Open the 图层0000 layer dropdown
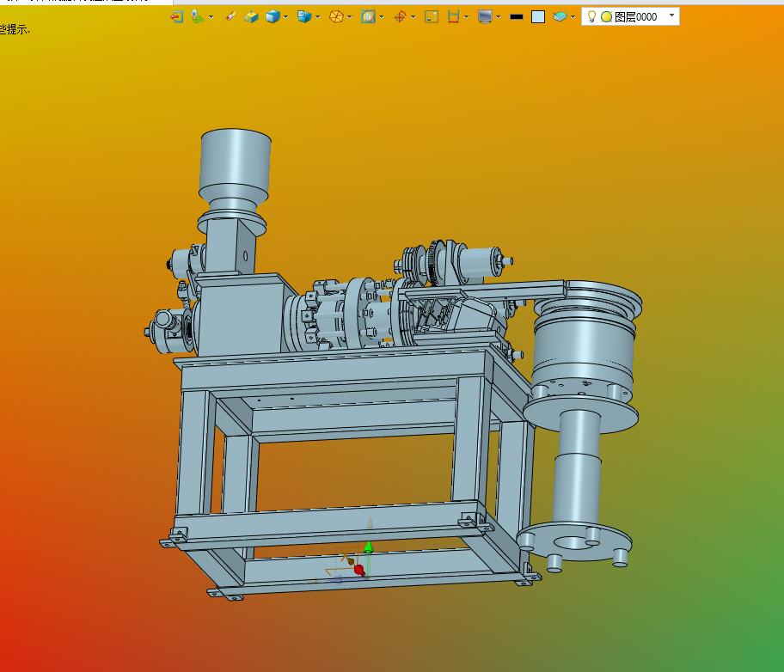This screenshot has width=784, height=672. (671, 15)
